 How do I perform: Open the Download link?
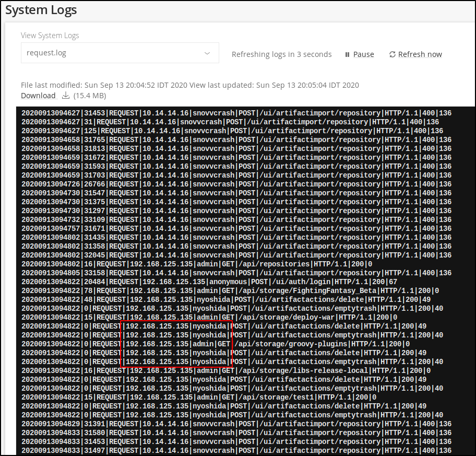click(x=38, y=96)
